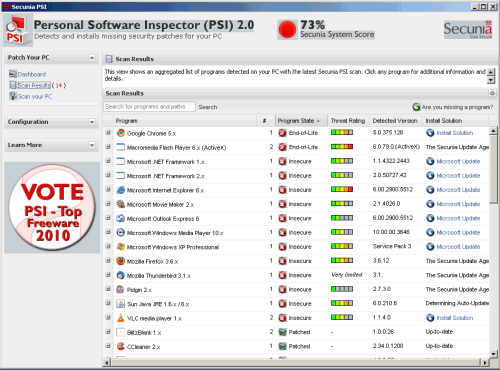Screen dimensions: 500x370
Task: Expand the Configuration section
Action: point(92,122)
